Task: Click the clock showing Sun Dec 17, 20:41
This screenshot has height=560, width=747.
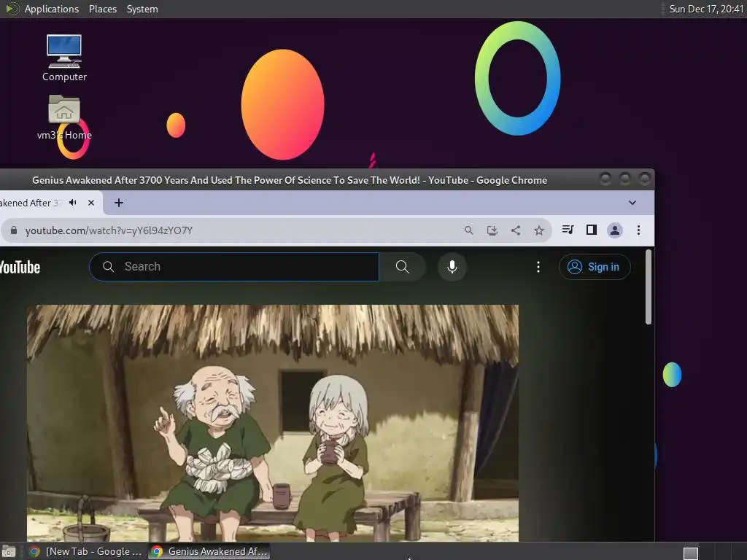Action: click(706, 9)
